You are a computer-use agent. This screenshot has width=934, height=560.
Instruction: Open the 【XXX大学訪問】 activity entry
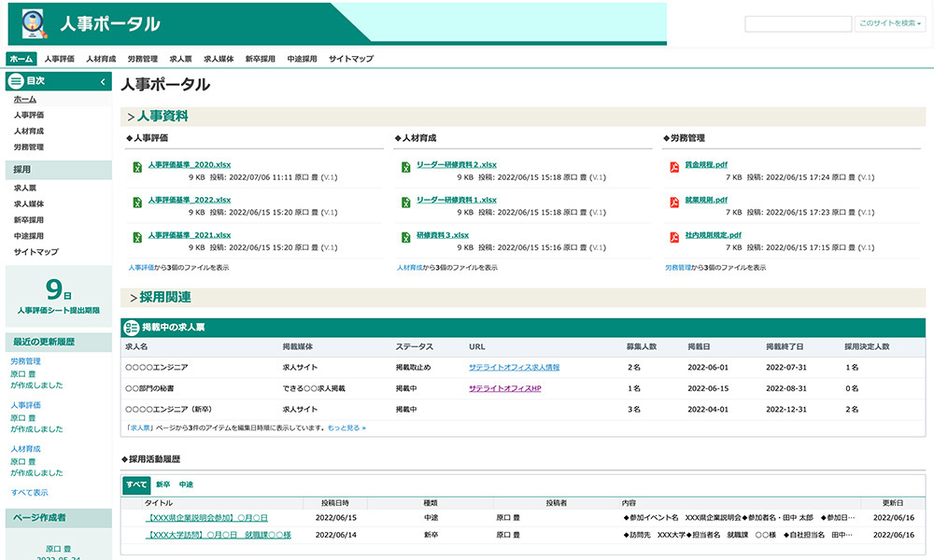pyautogui.click(x=218, y=536)
